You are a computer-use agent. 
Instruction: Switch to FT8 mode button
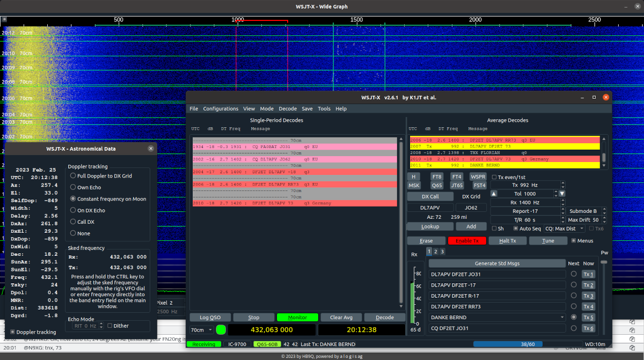pyautogui.click(x=437, y=177)
